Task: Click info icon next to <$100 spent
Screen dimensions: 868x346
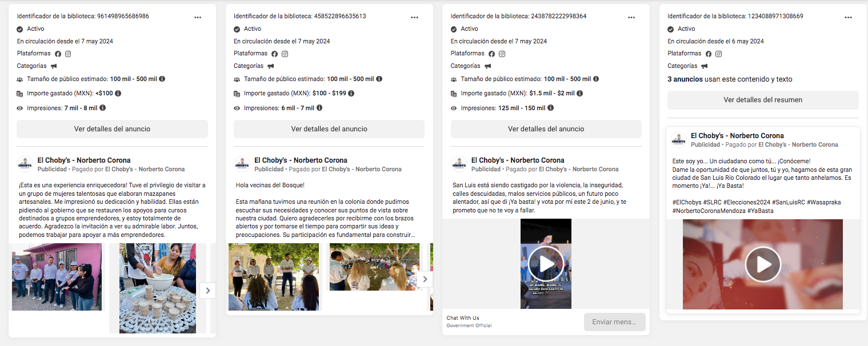Action: pyautogui.click(x=118, y=93)
